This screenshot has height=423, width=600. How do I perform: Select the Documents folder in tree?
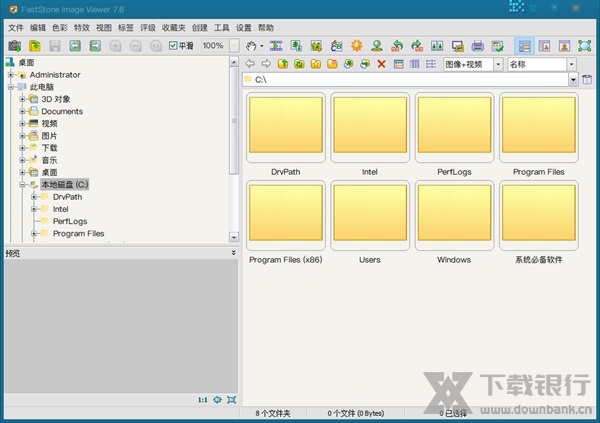click(x=61, y=112)
